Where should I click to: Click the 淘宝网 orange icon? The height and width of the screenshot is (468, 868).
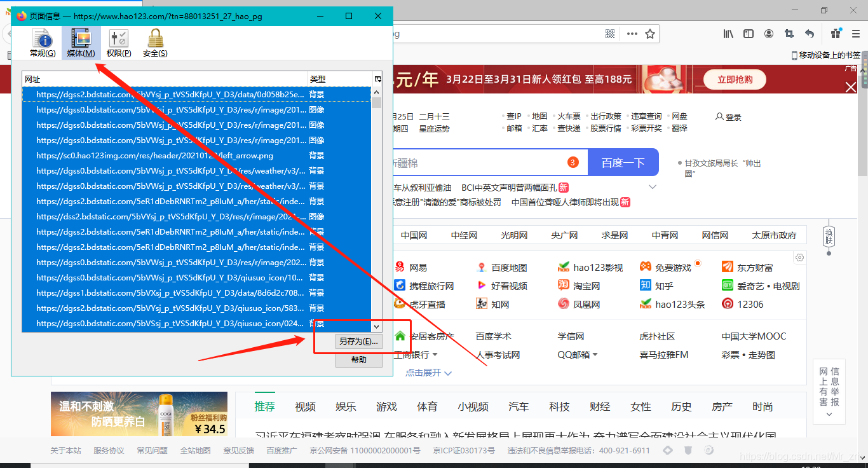563,285
